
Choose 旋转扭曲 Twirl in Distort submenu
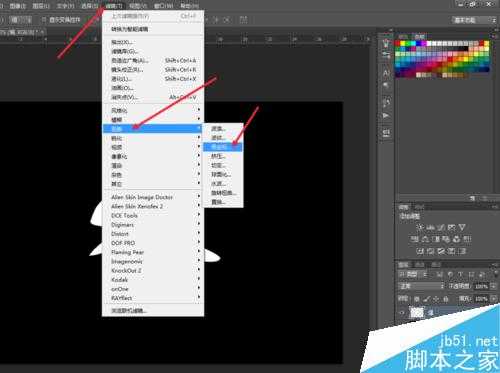click(x=223, y=193)
